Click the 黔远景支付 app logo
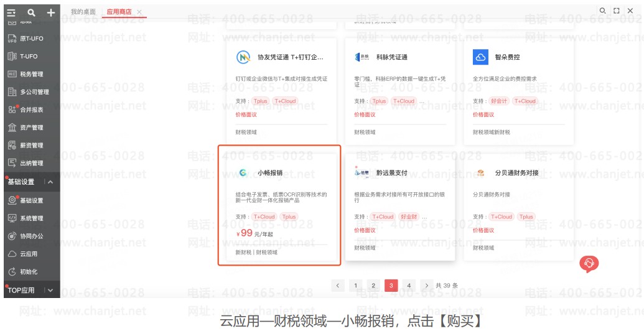This screenshot has width=644, height=331. (x=362, y=173)
